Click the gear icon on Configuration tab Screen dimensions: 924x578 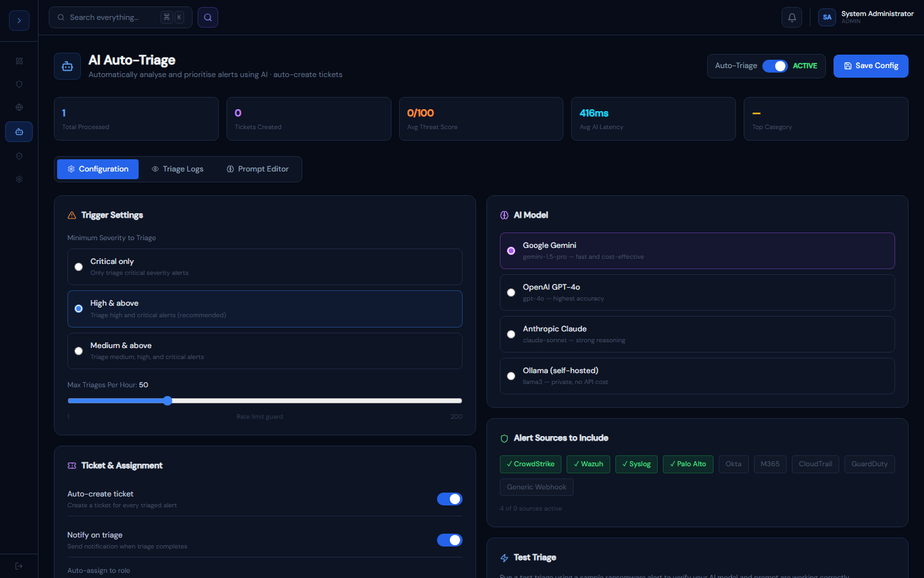click(71, 169)
